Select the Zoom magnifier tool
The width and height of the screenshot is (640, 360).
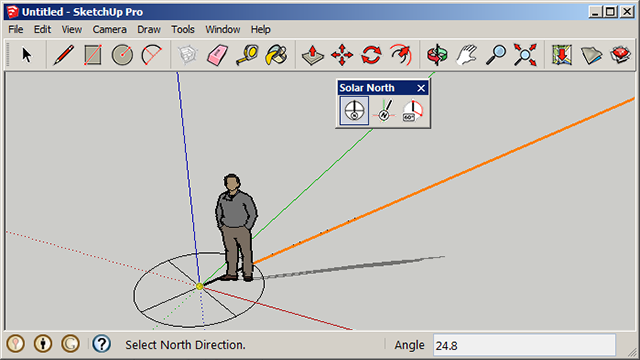coord(496,55)
